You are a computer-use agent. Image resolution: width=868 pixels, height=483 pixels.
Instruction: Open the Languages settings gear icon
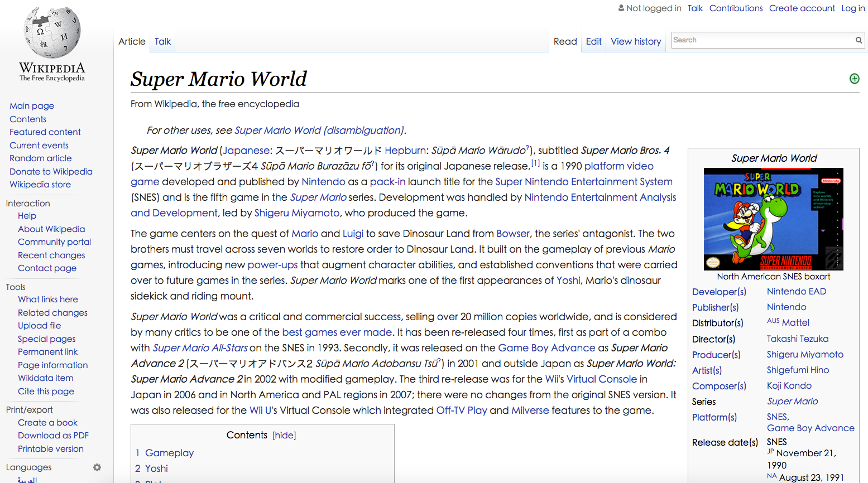pyautogui.click(x=97, y=467)
